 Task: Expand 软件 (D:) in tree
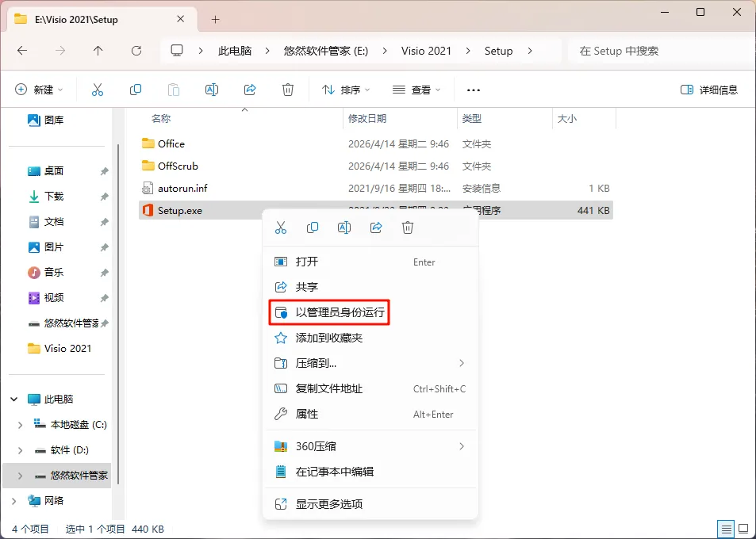click(20, 450)
